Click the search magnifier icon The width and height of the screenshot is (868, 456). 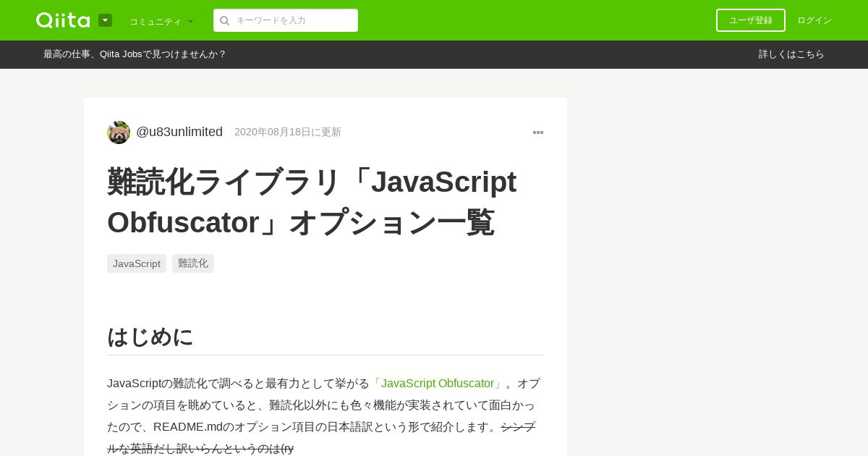tap(225, 20)
